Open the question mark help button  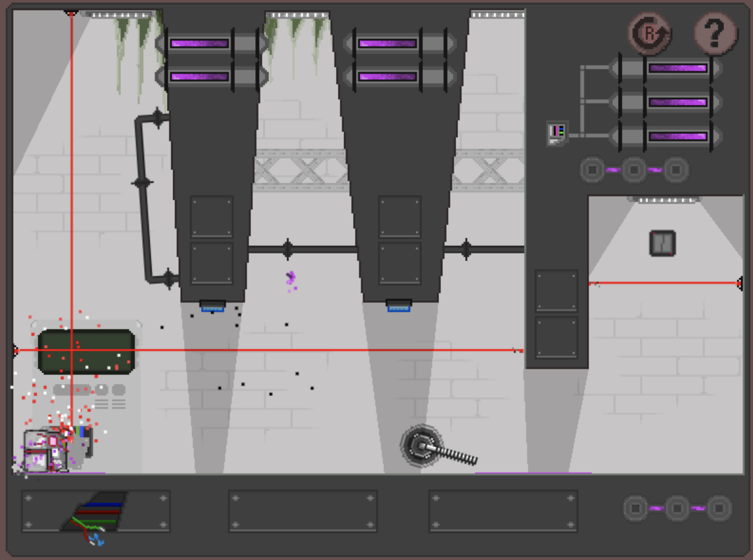pos(715,33)
